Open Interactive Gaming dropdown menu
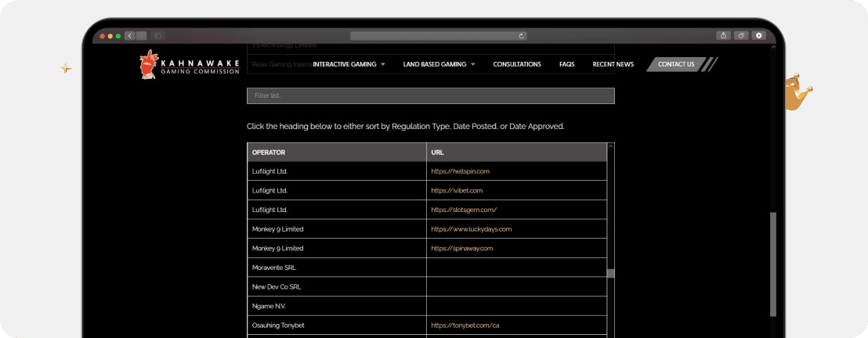This screenshot has height=338, width=868. (349, 64)
